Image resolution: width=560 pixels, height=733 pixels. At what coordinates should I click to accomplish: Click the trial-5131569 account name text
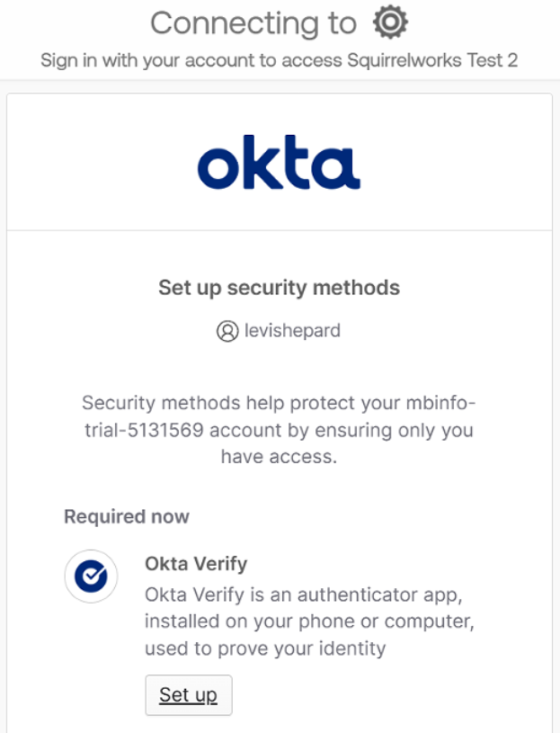(144, 430)
